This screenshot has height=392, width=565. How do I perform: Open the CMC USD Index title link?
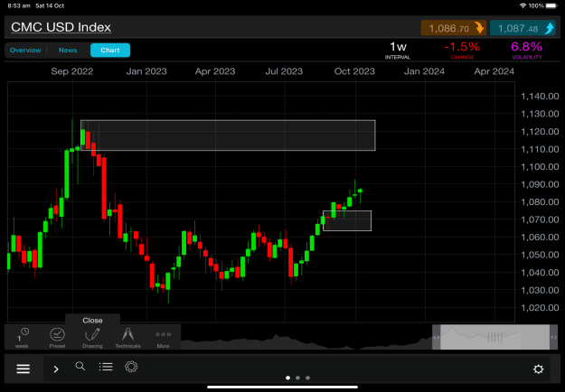(61, 27)
